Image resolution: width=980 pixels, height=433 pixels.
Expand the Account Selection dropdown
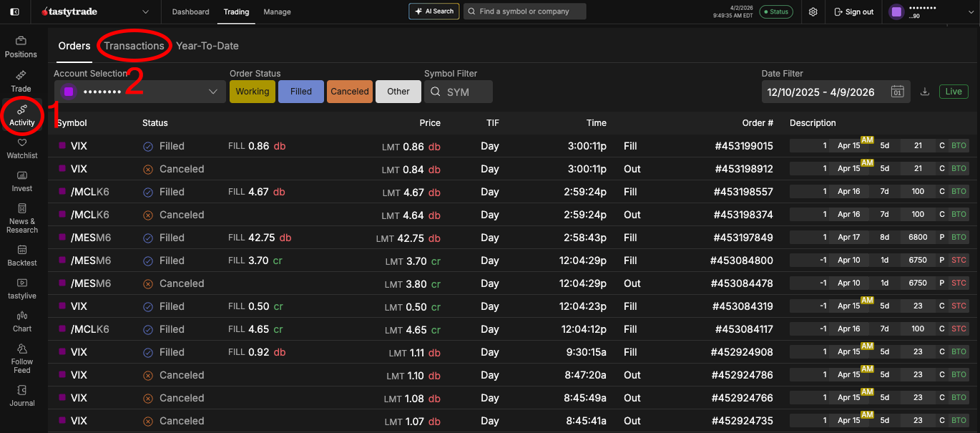pyautogui.click(x=139, y=92)
